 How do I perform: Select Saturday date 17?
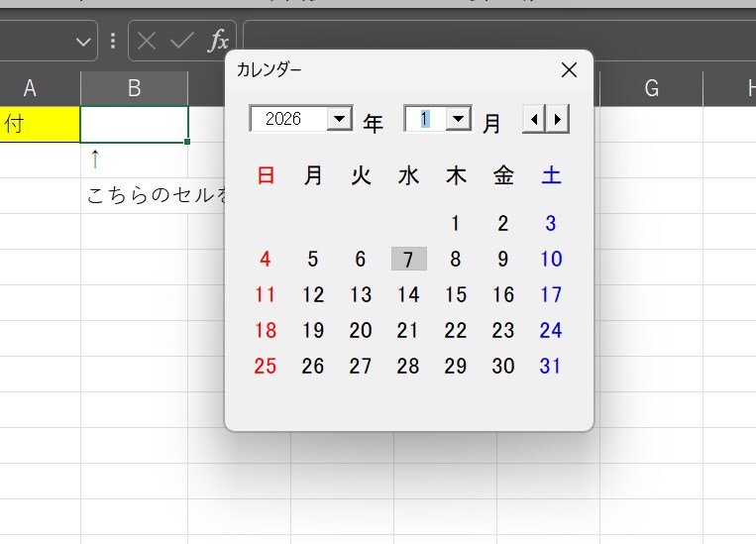point(551,294)
